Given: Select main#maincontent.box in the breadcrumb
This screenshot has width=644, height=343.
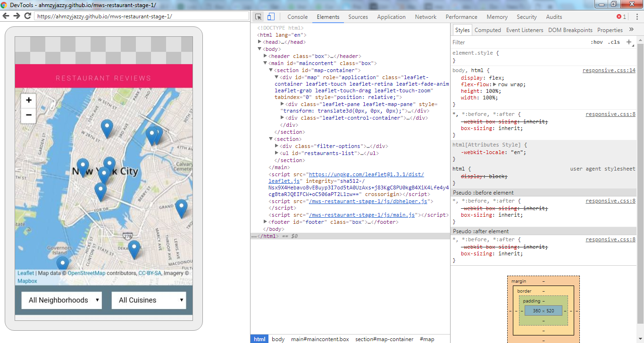Looking at the screenshot, I should (320, 339).
